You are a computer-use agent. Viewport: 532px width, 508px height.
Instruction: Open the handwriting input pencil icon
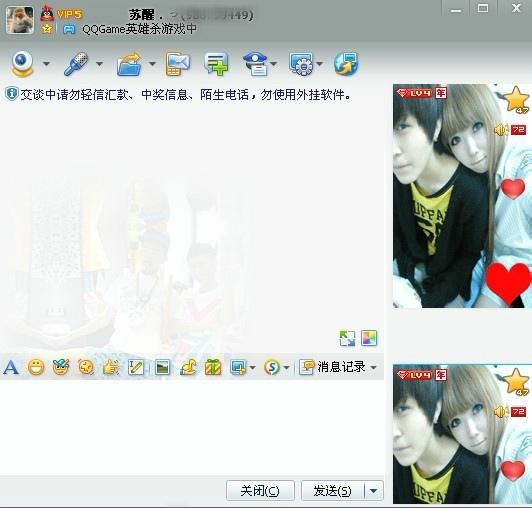tap(136, 367)
